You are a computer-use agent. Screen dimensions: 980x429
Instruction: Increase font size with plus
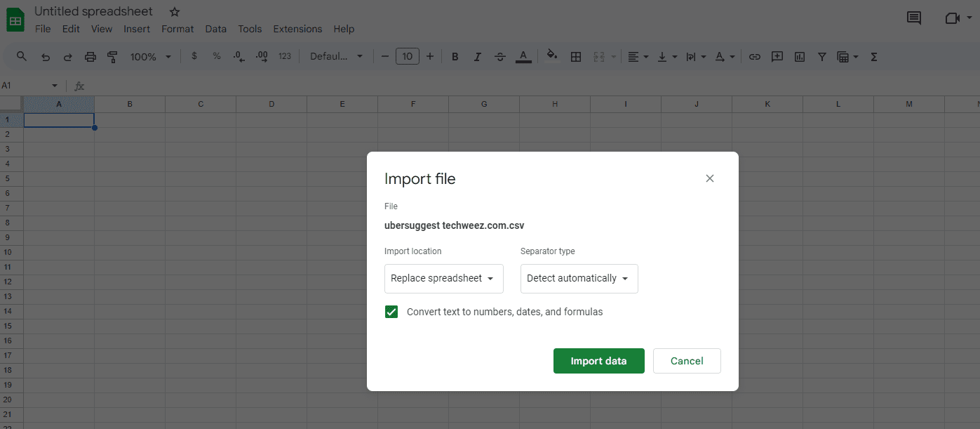430,57
